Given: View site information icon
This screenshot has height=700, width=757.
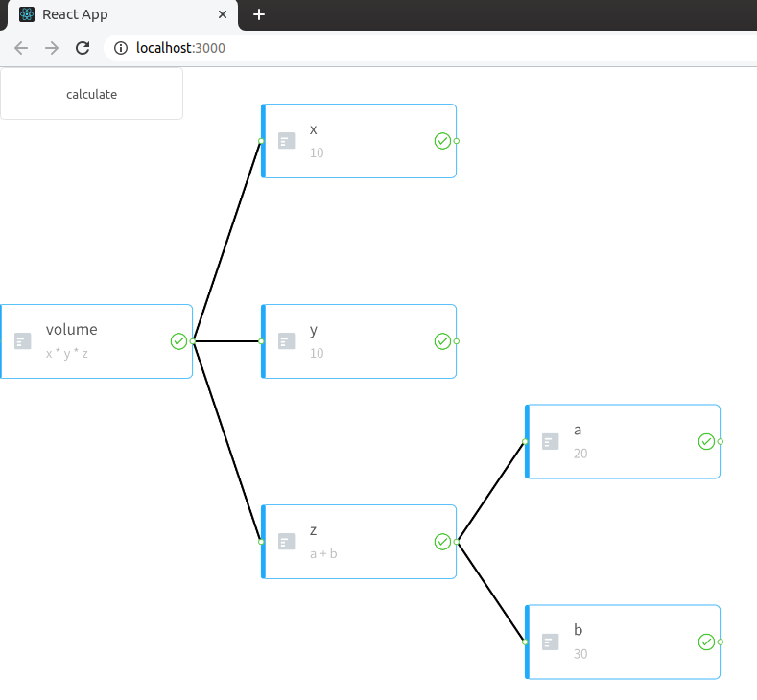Looking at the screenshot, I should coord(121,48).
